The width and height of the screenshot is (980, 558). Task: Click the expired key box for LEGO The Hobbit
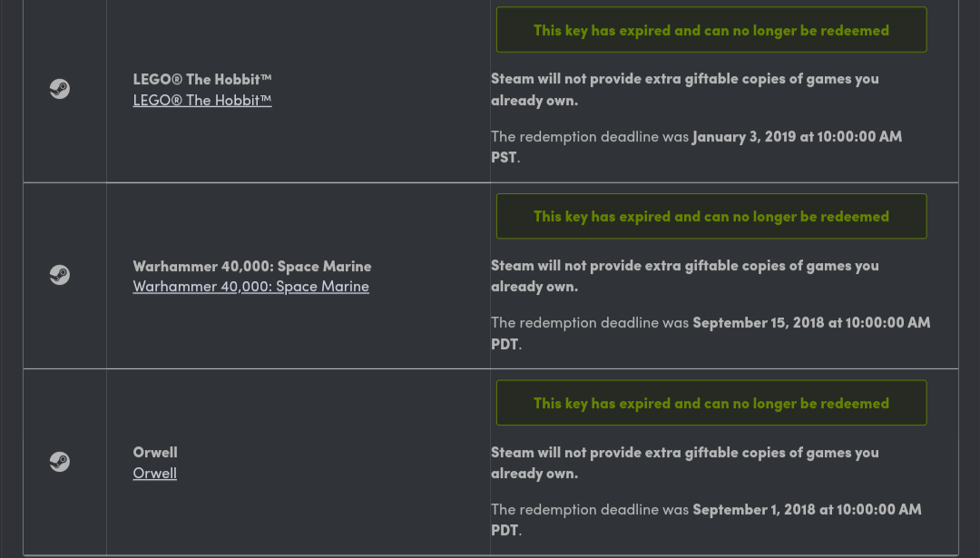[x=711, y=30]
